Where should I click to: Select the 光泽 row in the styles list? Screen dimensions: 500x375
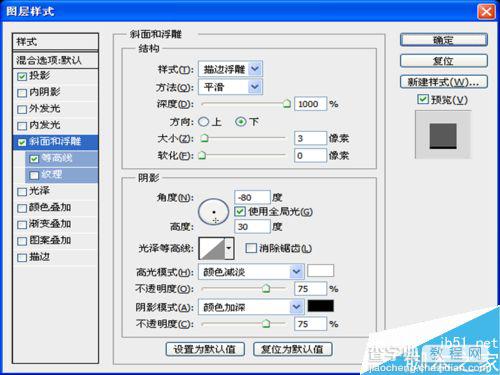55,191
